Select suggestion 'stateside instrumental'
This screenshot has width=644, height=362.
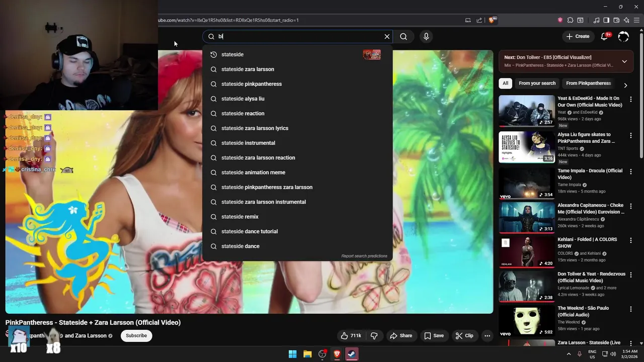[x=297, y=143]
